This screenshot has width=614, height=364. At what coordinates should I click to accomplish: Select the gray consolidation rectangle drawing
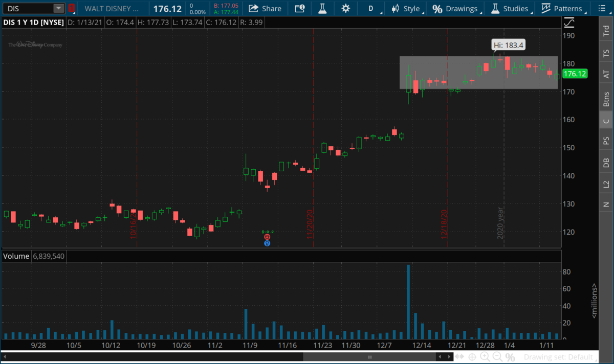pos(478,73)
